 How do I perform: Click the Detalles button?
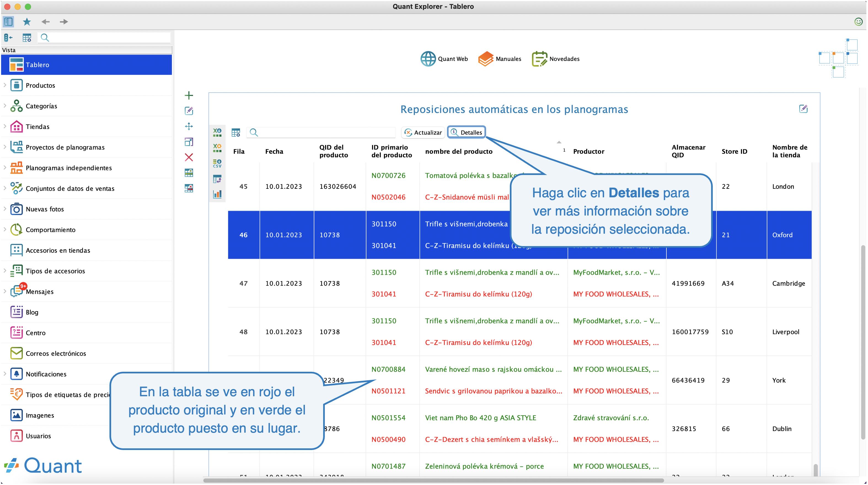click(x=466, y=132)
